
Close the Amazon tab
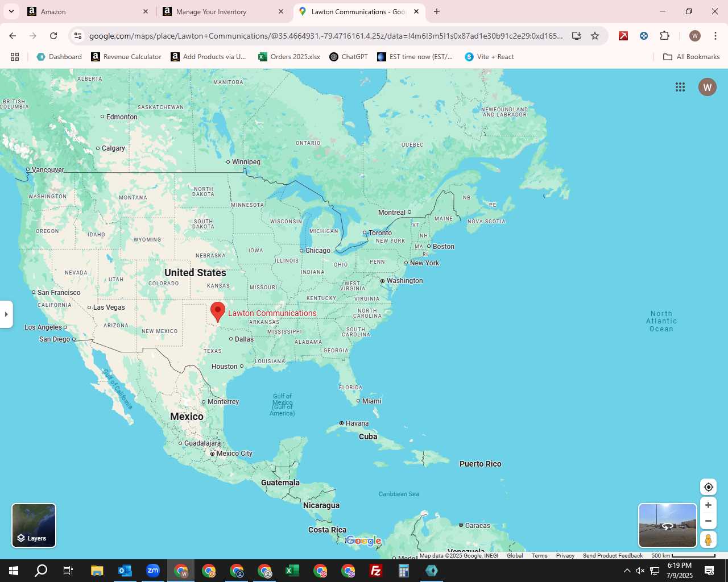146,11
